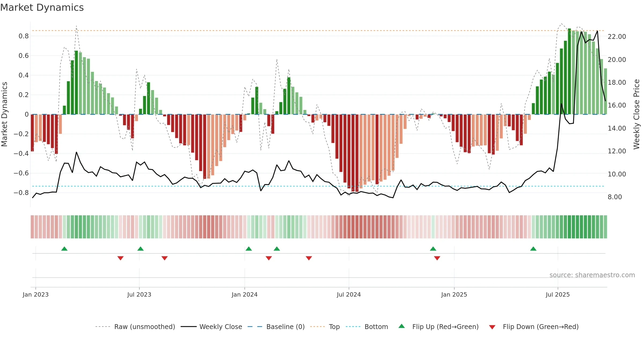Select the green flip-up marker right at Jan 2024

(x=249, y=249)
